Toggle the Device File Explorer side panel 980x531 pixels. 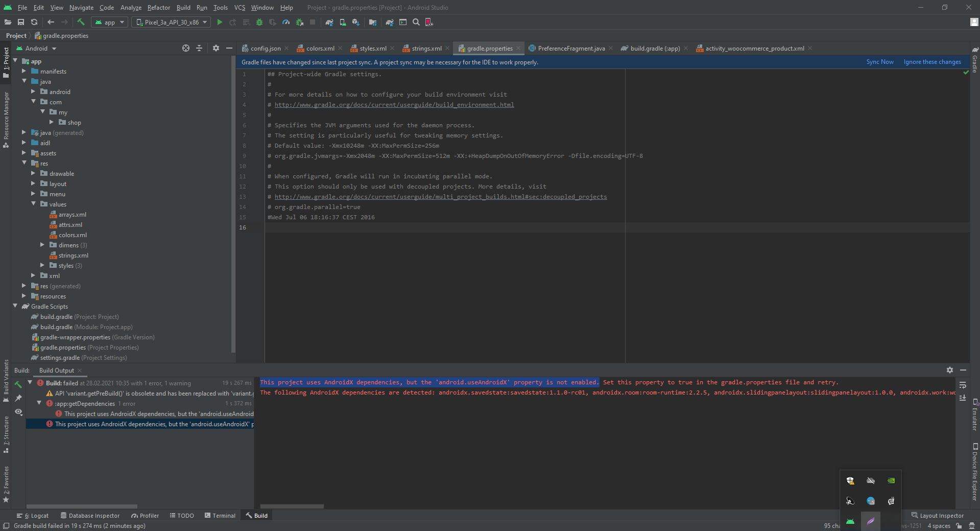click(x=975, y=471)
